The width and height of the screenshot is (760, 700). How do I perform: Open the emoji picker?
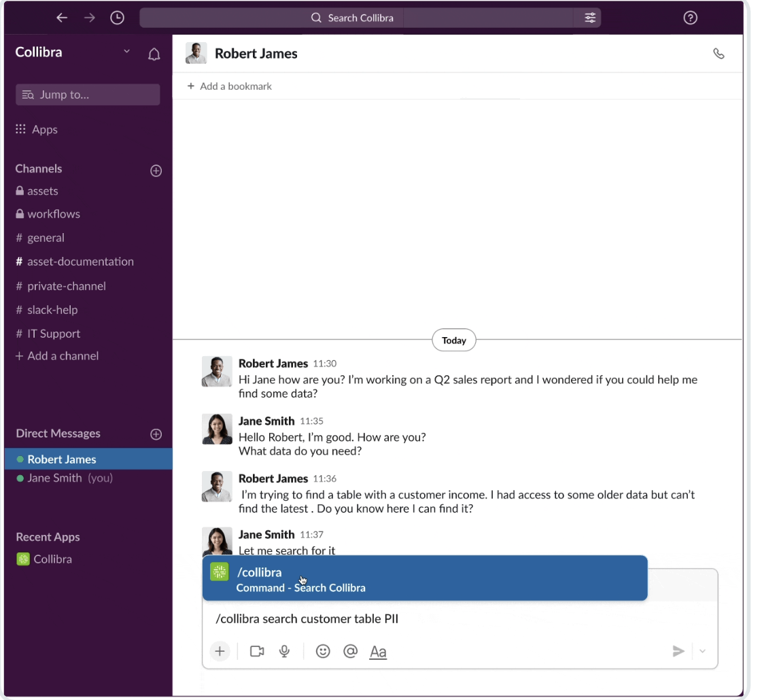click(x=323, y=652)
